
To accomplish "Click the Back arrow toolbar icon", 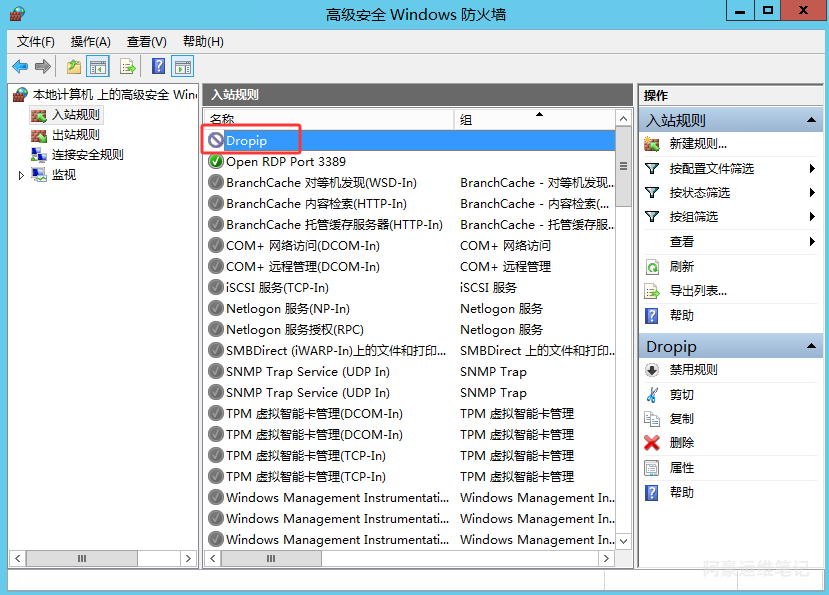I will coord(20,67).
